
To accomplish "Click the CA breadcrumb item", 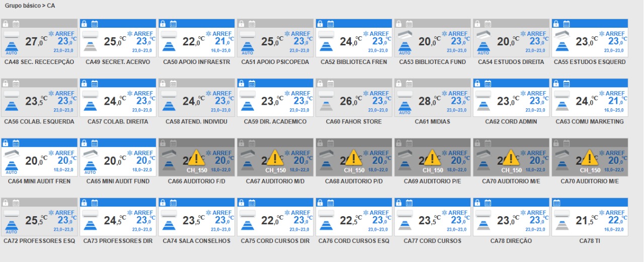I will [x=51, y=6].
